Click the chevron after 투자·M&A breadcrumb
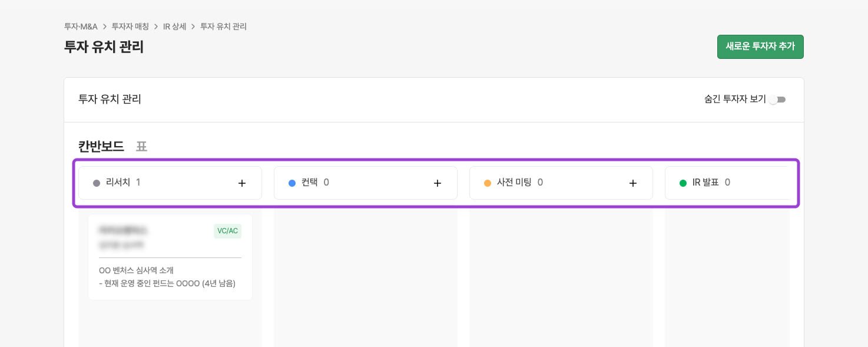 click(105, 27)
